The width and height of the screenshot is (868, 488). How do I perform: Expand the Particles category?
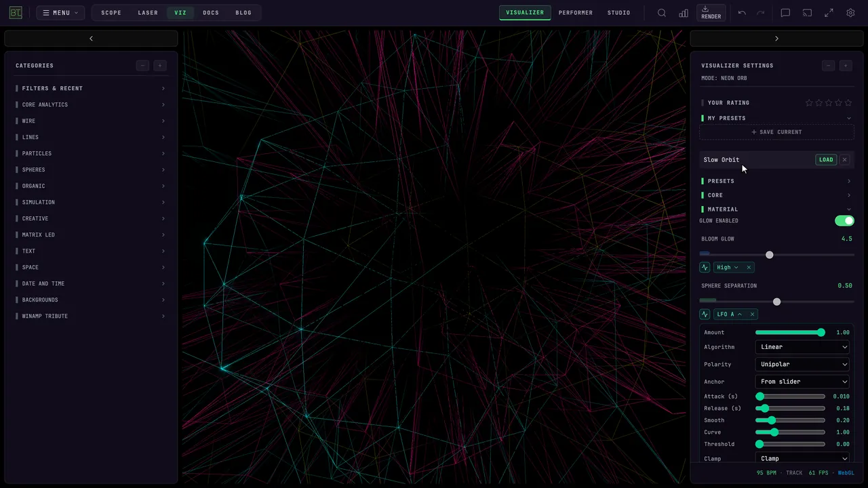point(91,153)
